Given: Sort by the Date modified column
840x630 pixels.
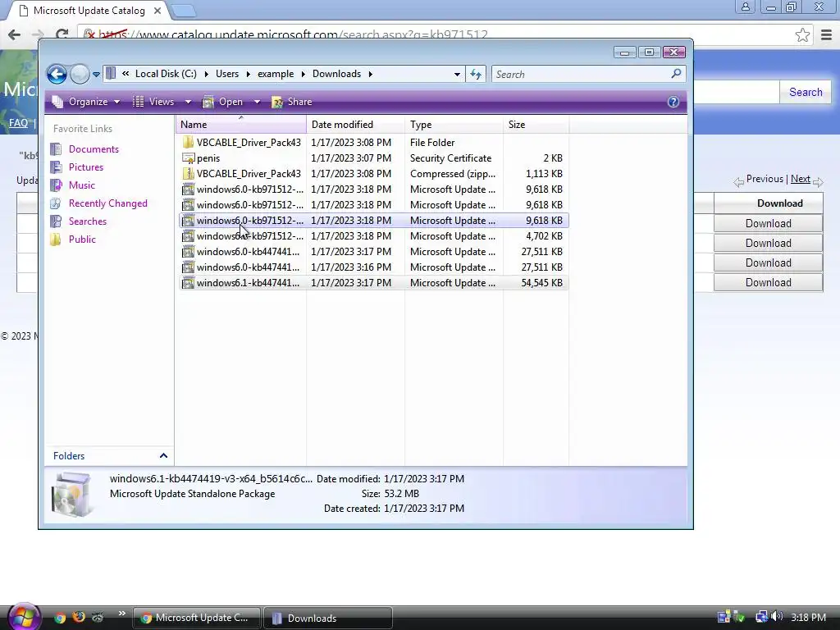Looking at the screenshot, I should click(356, 125).
